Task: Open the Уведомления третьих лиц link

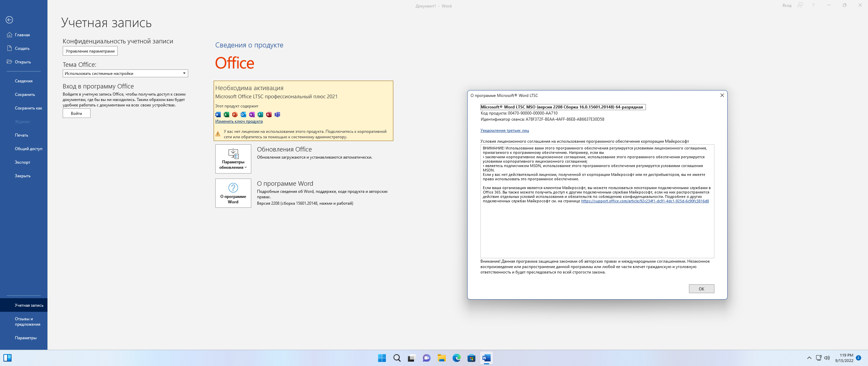Action: (505, 130)
